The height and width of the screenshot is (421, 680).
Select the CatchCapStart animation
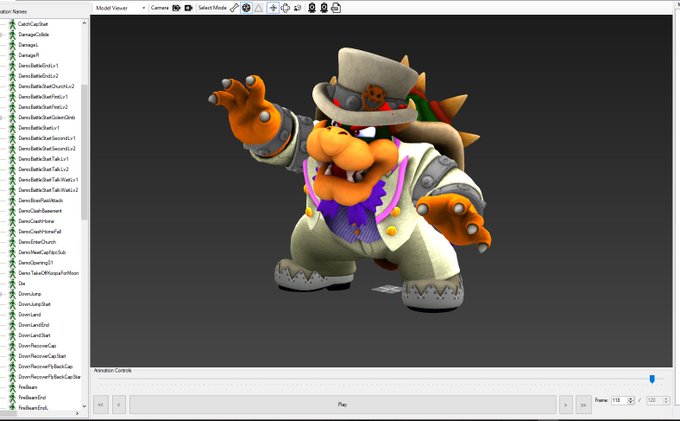tap(33, 24)
